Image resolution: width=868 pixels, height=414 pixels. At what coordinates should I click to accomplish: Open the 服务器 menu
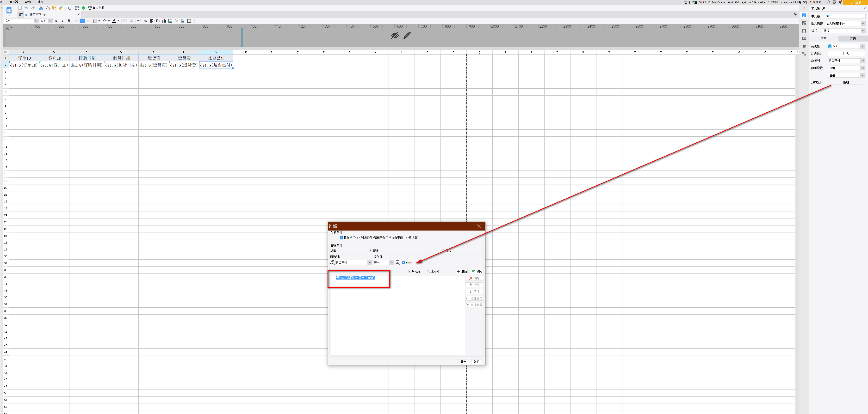tap(13, 2)
